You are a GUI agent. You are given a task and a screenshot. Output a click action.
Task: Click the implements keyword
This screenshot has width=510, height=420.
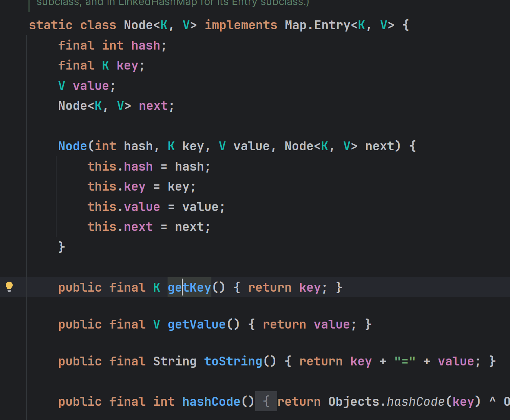coord(241,25)
